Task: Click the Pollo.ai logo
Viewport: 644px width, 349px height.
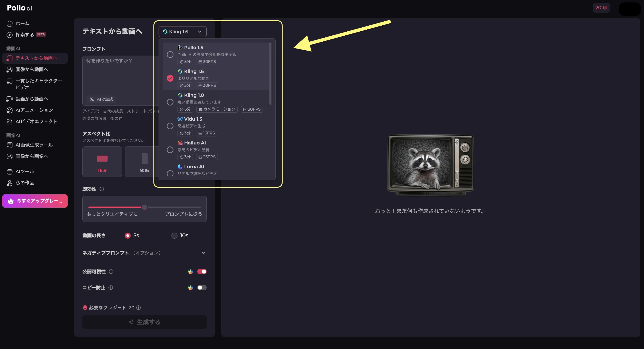Action: [x=19, y=8]
